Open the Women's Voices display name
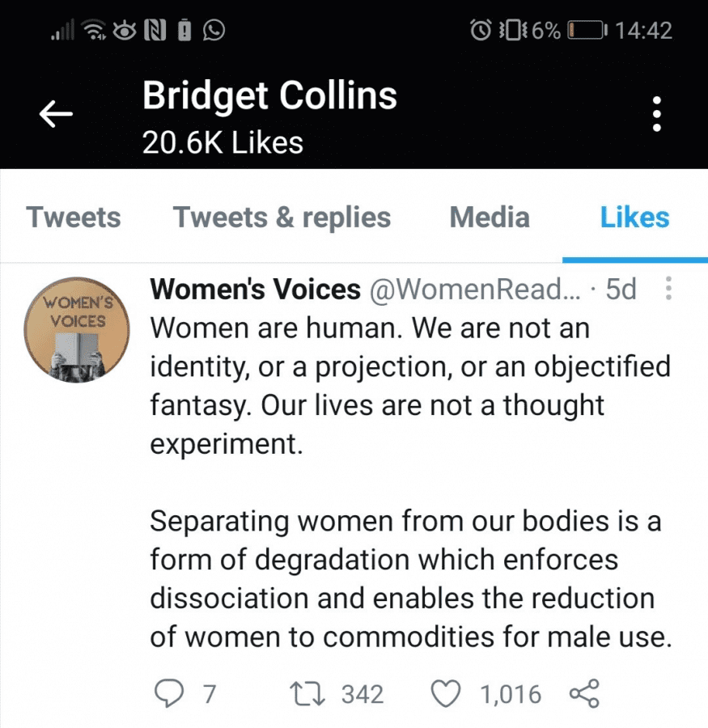This screenshot has width=708, height=728. click(x=255, y=290)
